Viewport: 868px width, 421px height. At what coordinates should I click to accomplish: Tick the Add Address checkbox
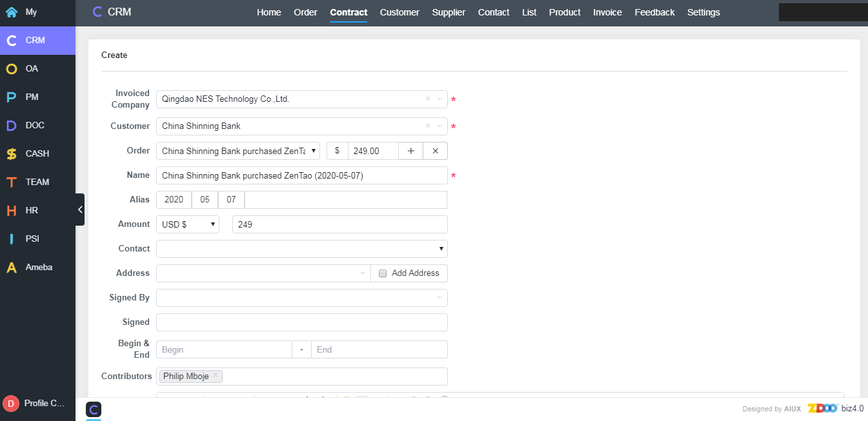coord(383,273)
